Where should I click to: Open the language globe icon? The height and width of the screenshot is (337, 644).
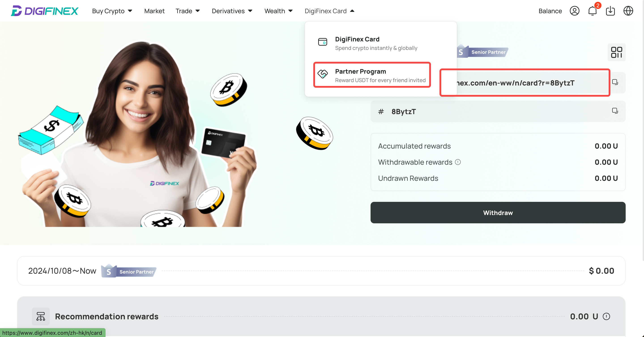[628, 11]
